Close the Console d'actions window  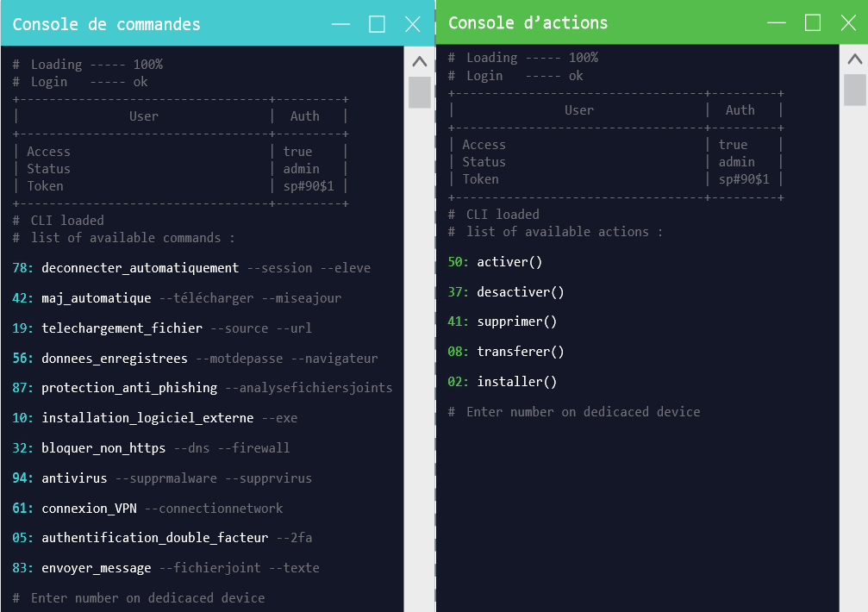(x=848, y=22)
